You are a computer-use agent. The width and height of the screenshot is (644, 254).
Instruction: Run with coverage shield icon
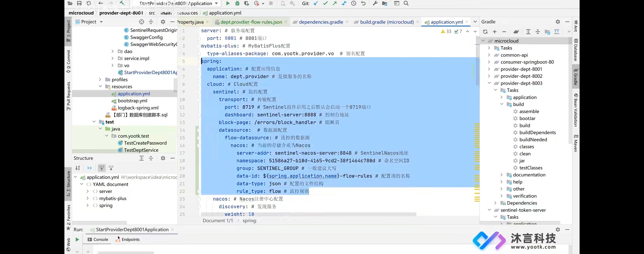[x=247, y=3]
